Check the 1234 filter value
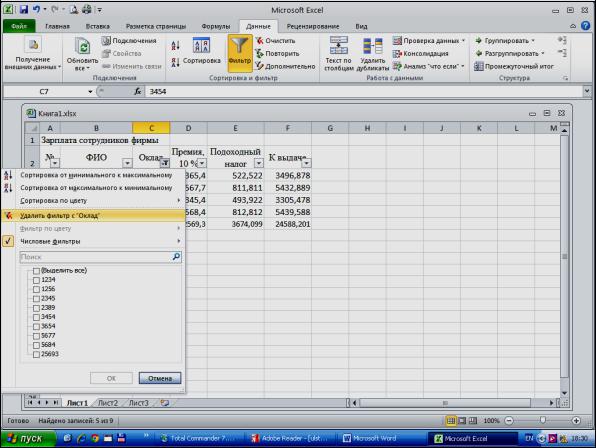 coord(36,280)
